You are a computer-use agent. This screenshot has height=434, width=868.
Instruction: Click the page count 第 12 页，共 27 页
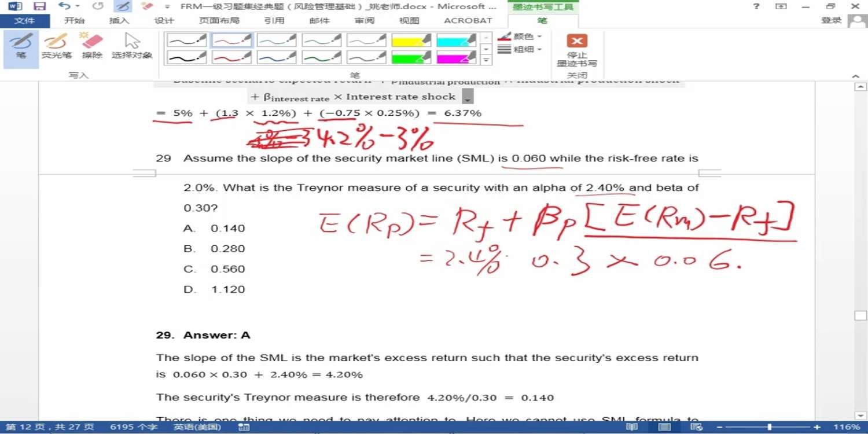pos(50,427)
